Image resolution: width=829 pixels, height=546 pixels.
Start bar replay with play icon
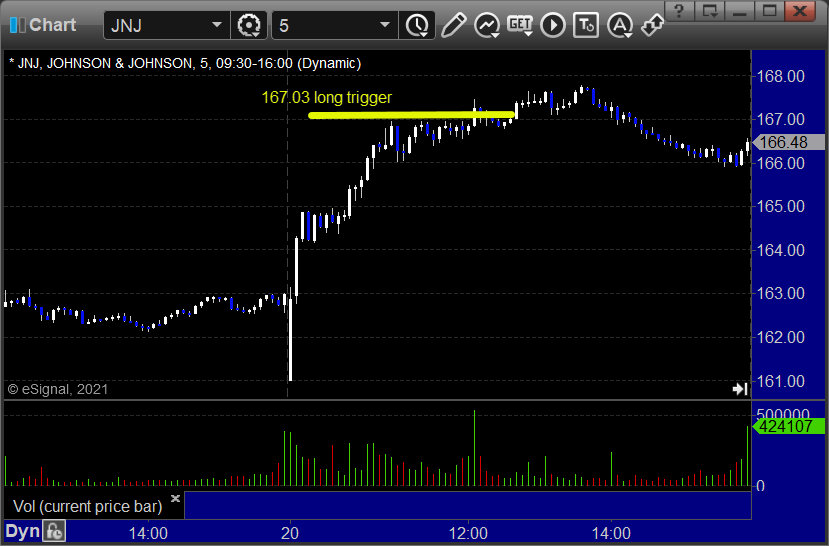tap(553, 25)
